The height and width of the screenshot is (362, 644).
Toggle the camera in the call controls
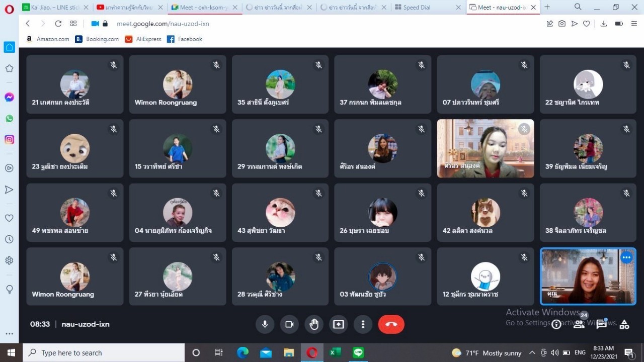(x=289, y=324)
